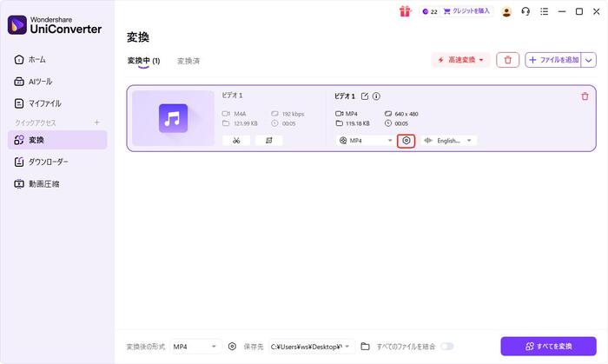Open the bottom format settings gear icon

[232, 346]
